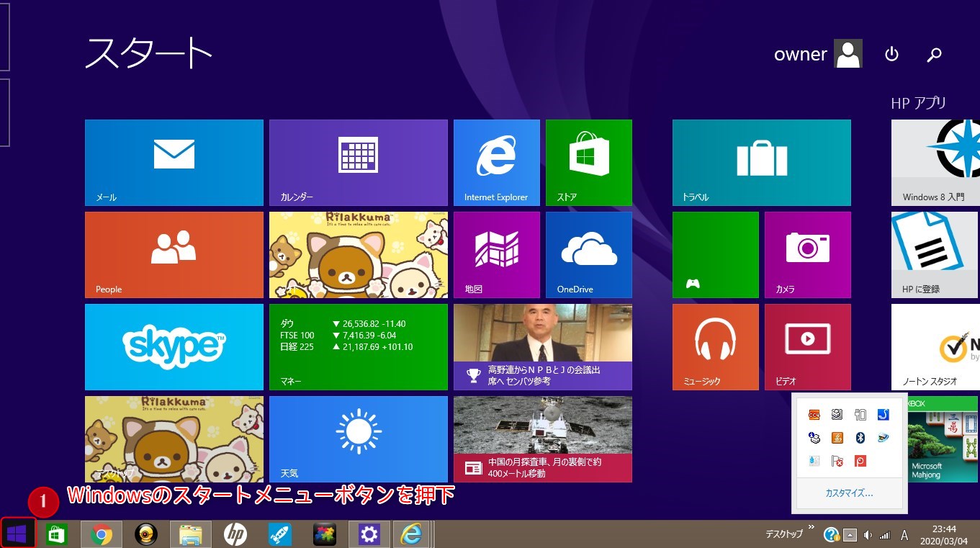Open the ミュージック (Music) tile

716,347
